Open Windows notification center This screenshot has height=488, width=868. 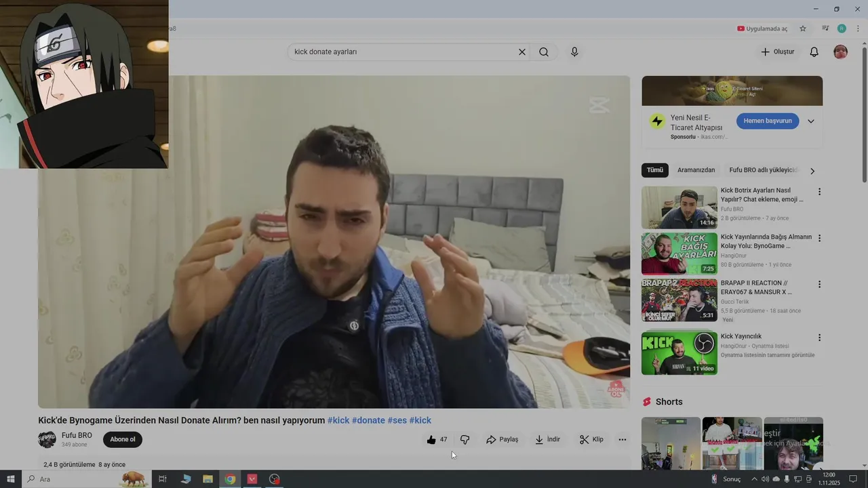point(853,479)
